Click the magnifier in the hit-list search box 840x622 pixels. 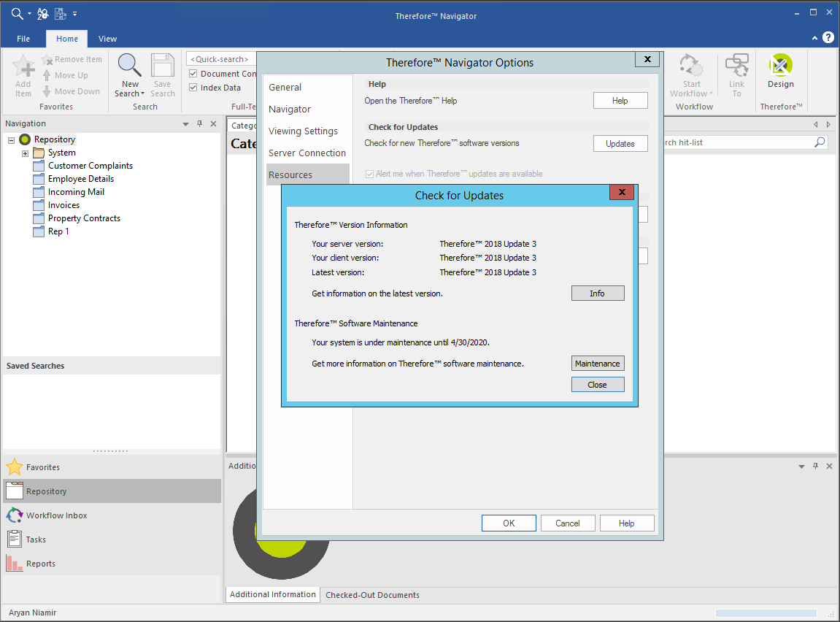(820, 142)
